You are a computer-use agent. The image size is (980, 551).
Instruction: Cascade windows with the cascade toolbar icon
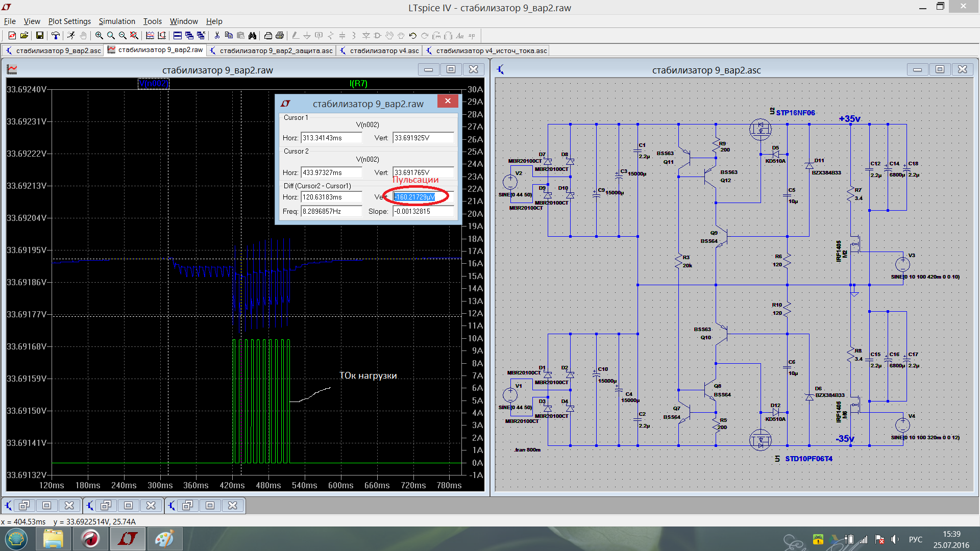189,36
